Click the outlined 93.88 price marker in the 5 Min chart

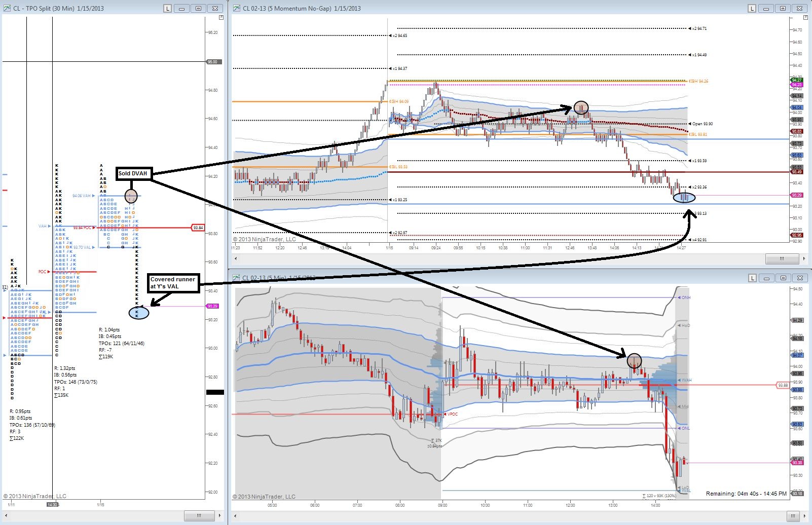click(783, 385)
